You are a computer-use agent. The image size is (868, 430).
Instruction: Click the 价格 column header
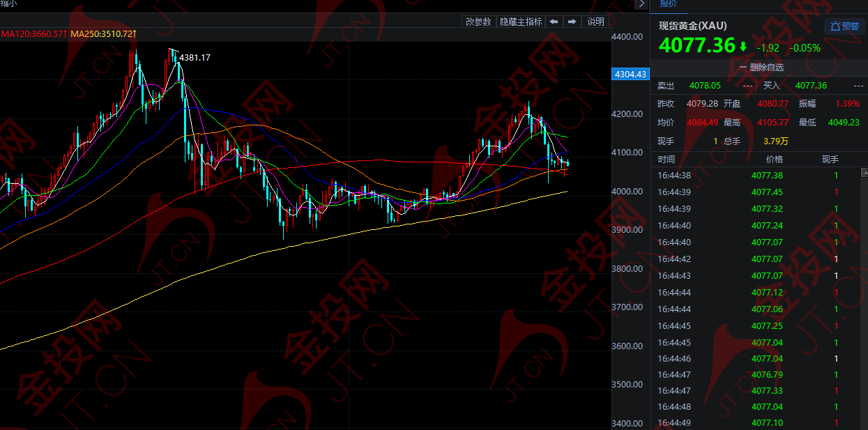click(x=767, y=160)
